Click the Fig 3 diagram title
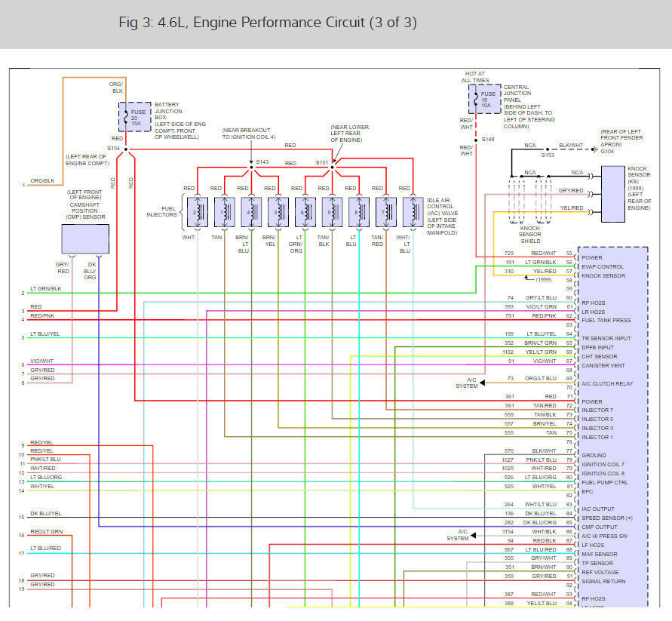The height and width of the screenshot is (621, 672). [268, 23]
